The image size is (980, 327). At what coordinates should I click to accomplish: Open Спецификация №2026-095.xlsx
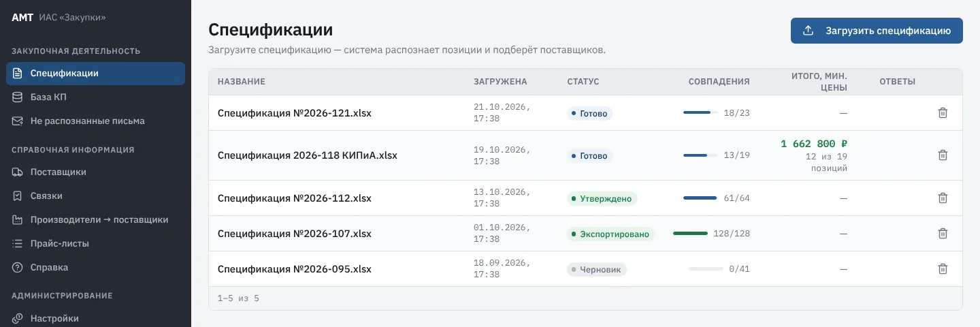(295, 269)
